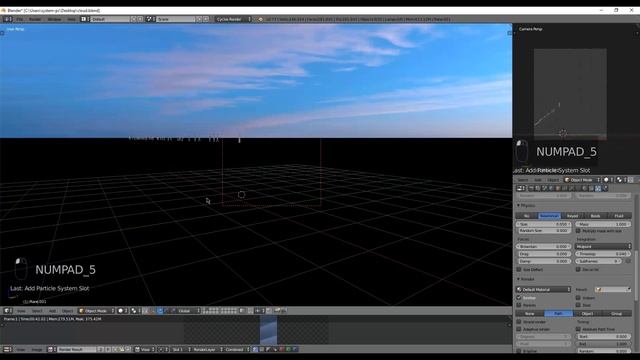
Task: Uncheck the Emitter render checkbox
Action: click(519, 298)
